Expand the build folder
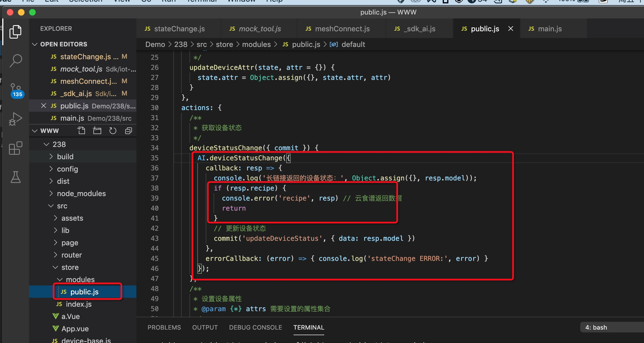 (51, 156)
